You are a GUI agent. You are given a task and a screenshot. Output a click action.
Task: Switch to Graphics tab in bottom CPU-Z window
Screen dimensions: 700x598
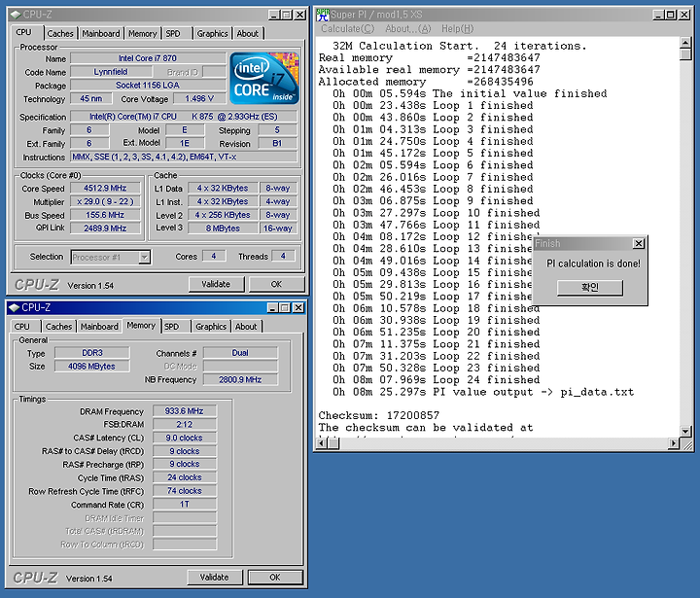[x=211, y=327]
